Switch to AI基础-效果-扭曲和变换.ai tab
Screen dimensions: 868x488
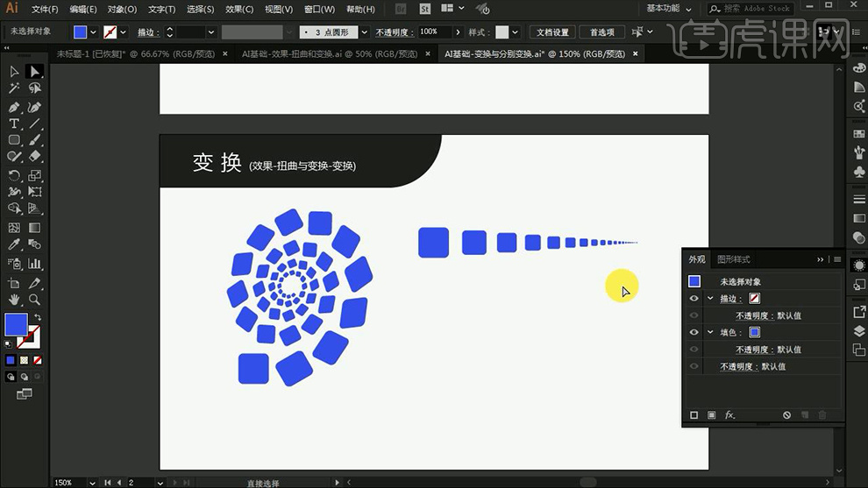point(330,53)
